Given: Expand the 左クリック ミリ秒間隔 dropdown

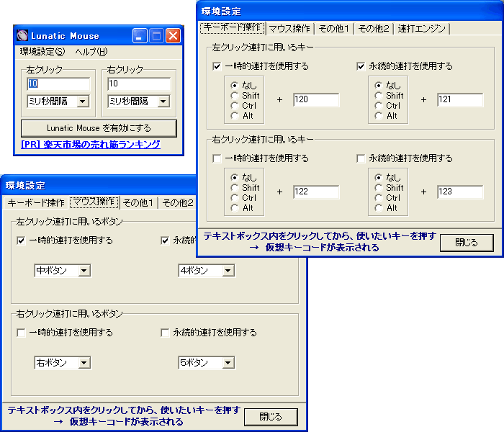Looking at the screenshot, I should tap(82, 102).
